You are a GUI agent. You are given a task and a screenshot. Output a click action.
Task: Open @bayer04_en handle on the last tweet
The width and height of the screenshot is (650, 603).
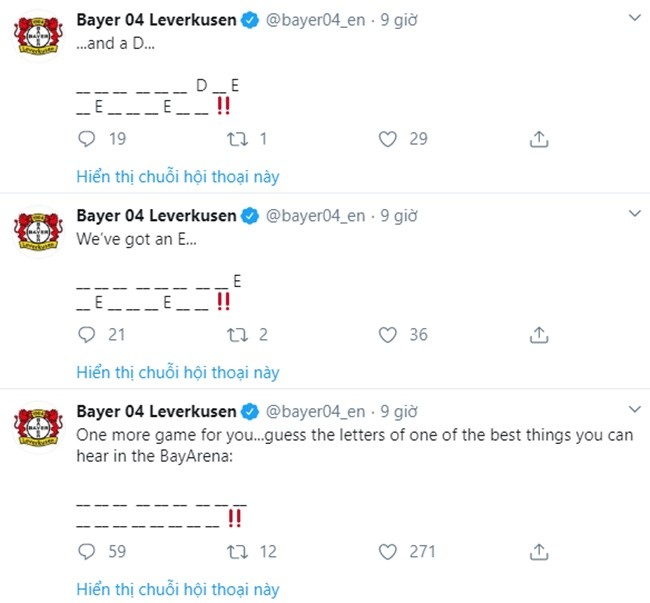(x=318, y=411)
